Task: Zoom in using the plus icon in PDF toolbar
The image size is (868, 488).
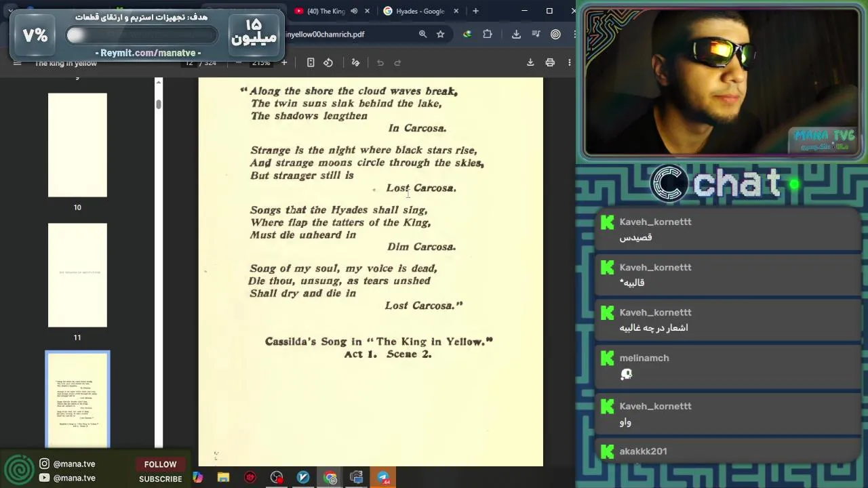Action: tap(284, 62)
